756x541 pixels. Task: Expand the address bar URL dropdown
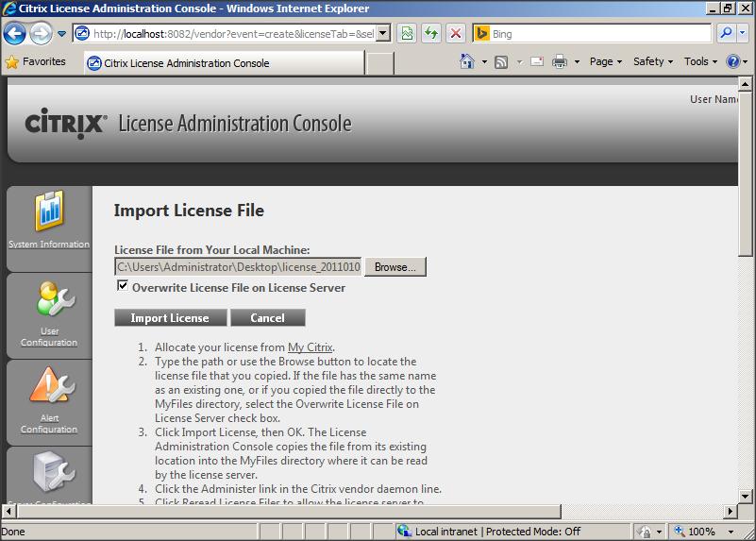(383, 33)
